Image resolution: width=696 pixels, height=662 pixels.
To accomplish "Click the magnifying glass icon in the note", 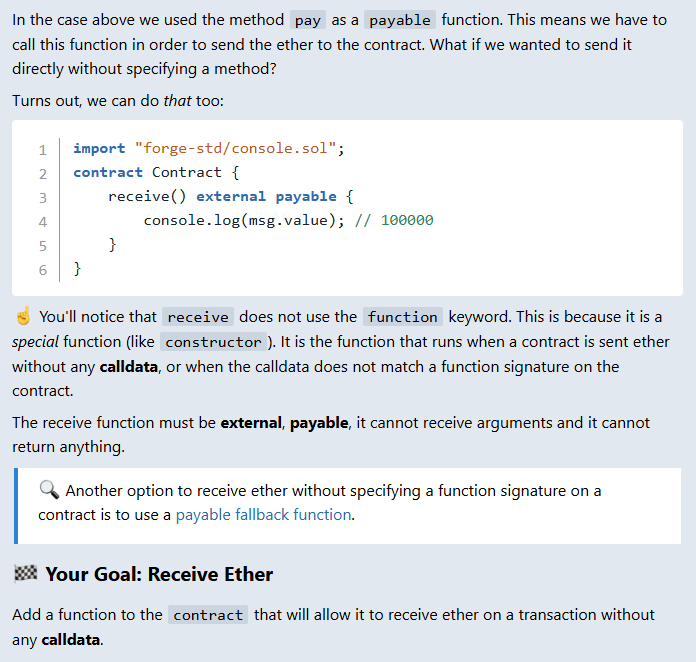I will coord(48,490).
